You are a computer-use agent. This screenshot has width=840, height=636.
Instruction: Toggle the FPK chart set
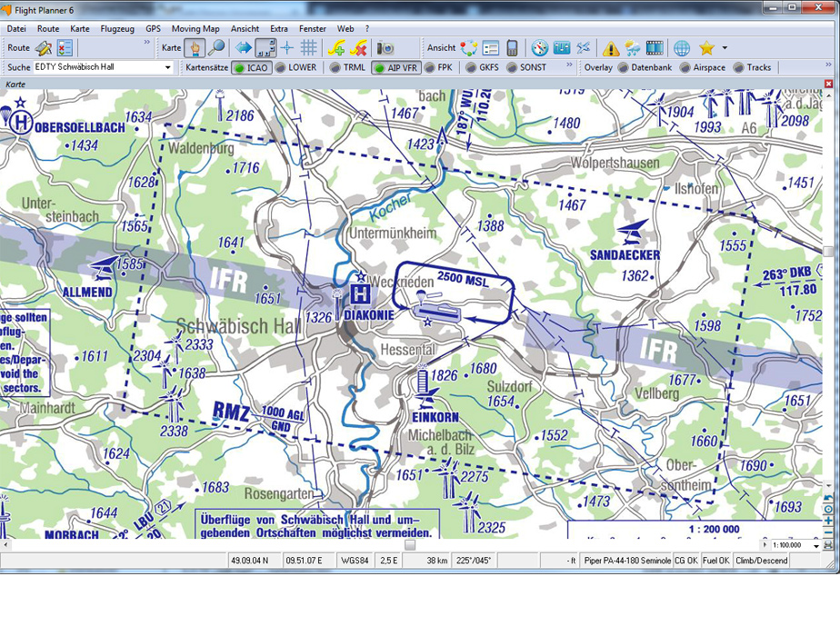[x=439, y=67]
